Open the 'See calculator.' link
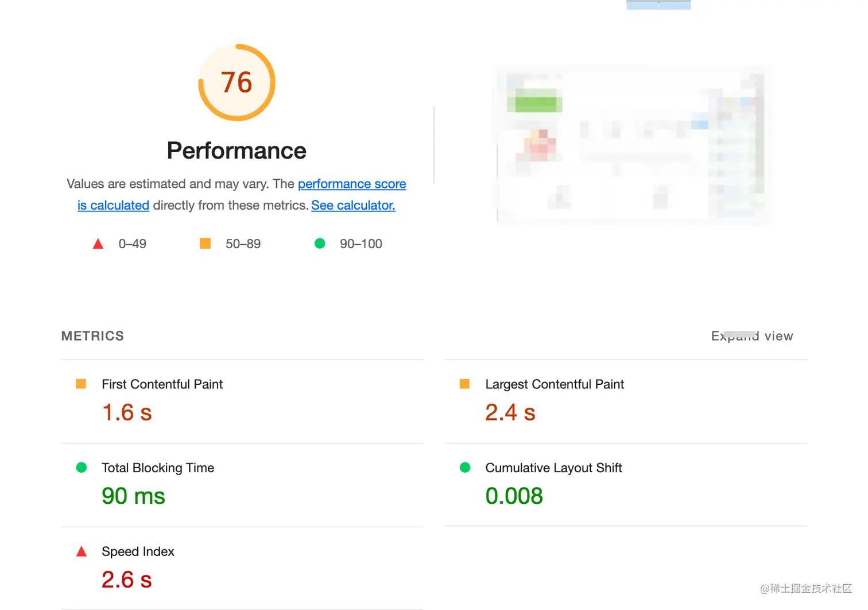 pyautogui.click(x=353, y=205)
